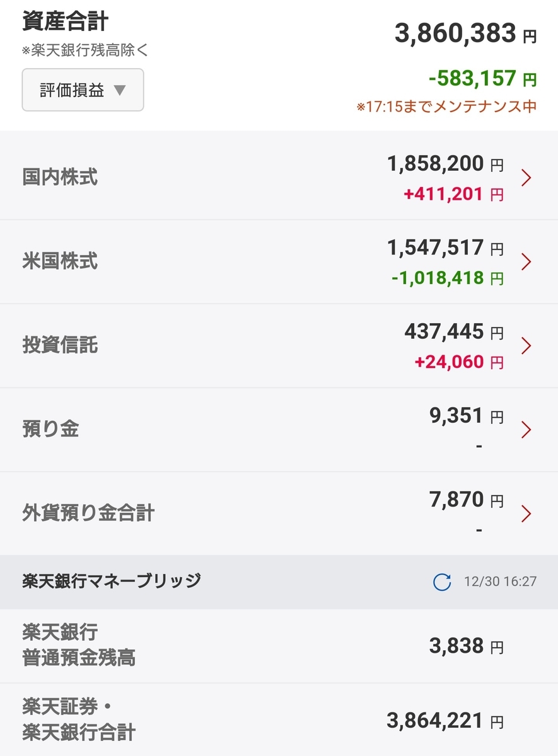
Task: Open 外貨預り金合計 details via chevron
Action: (x=526, y=514)
